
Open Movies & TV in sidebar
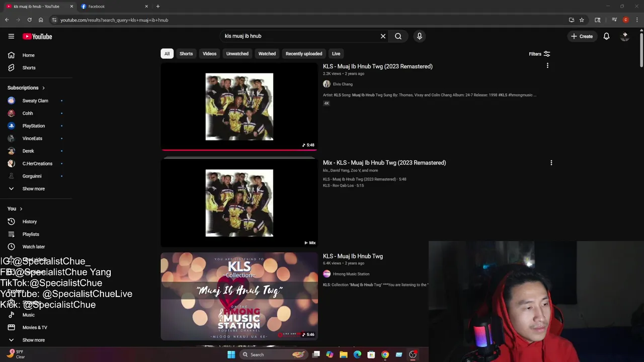click(x=35, y=328)
